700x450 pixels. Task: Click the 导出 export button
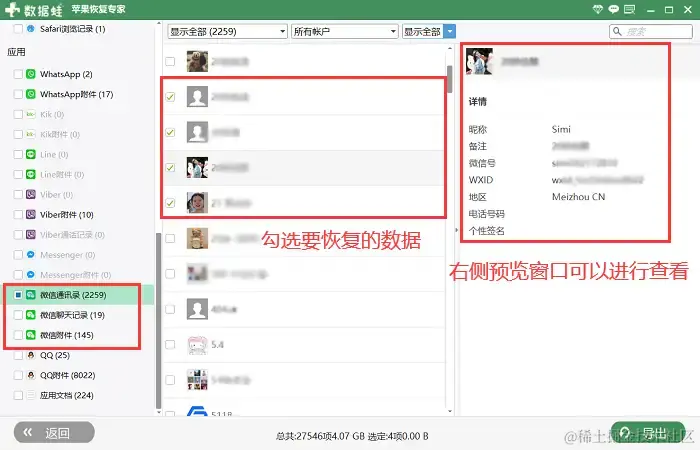tap(648, 432)
